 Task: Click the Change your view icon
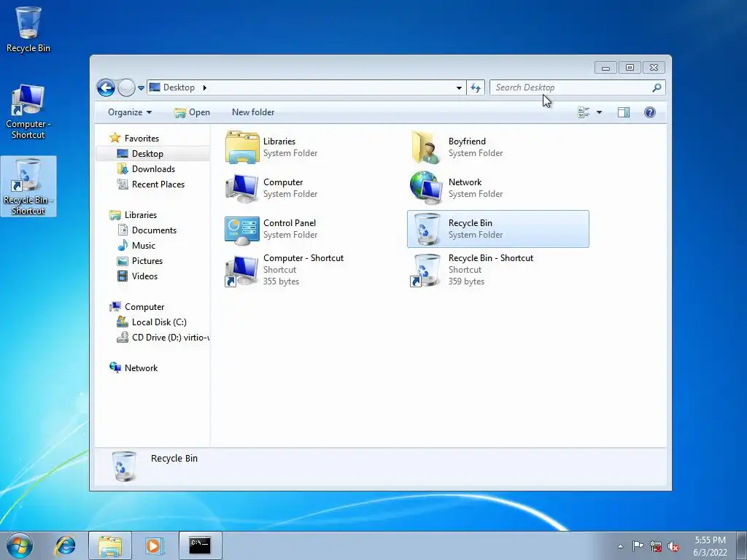[x=584, y=112]
